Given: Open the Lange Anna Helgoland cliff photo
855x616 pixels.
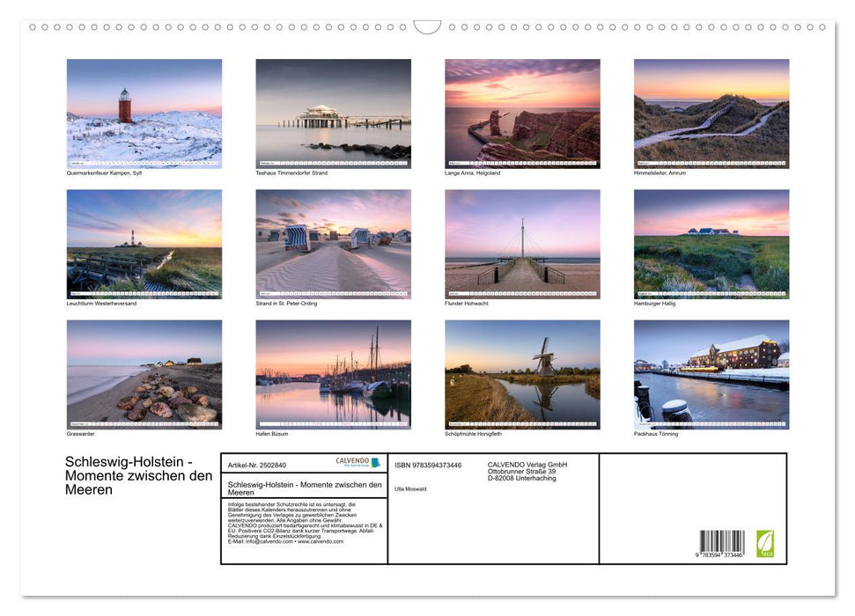Looking at the screenshot, I should coord(522,114).
